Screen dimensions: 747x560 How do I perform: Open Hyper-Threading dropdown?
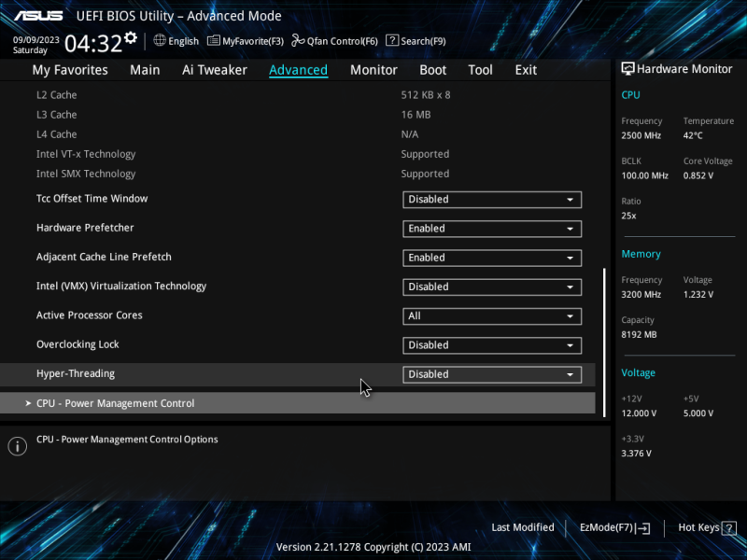pos(492,374)
